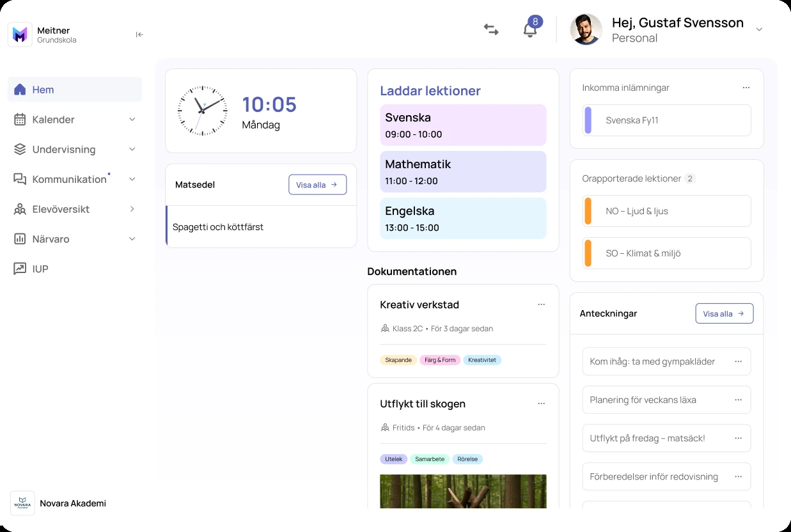Open options for Utflykt på fredag note
The width and height of the screenshot is (791, 532).
point(738,438)
